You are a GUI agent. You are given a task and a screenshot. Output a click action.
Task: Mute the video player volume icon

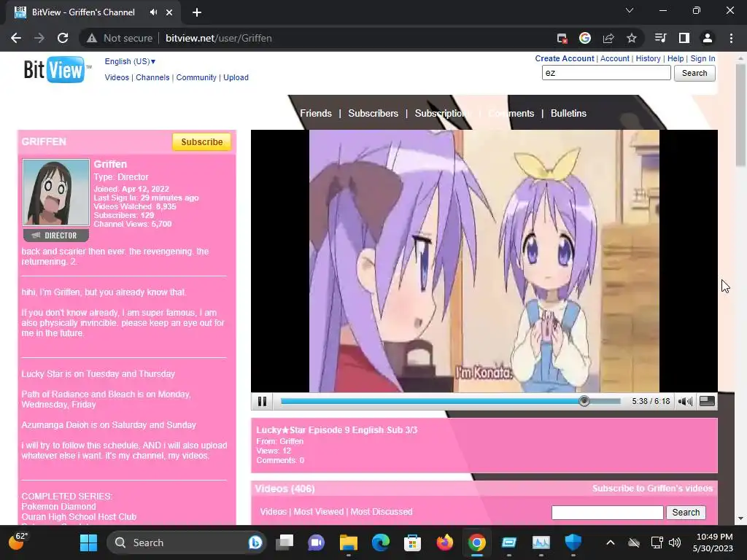[685, 402]
